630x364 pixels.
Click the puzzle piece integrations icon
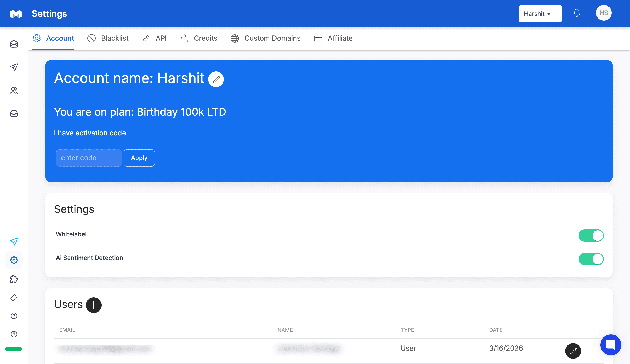14,279
